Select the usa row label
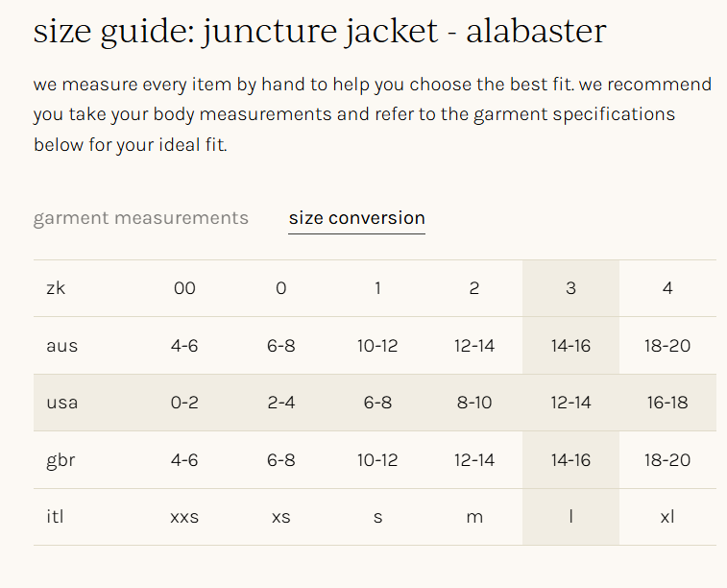The width and height of the screenshot is (727, 588). (x=61, y=403)
